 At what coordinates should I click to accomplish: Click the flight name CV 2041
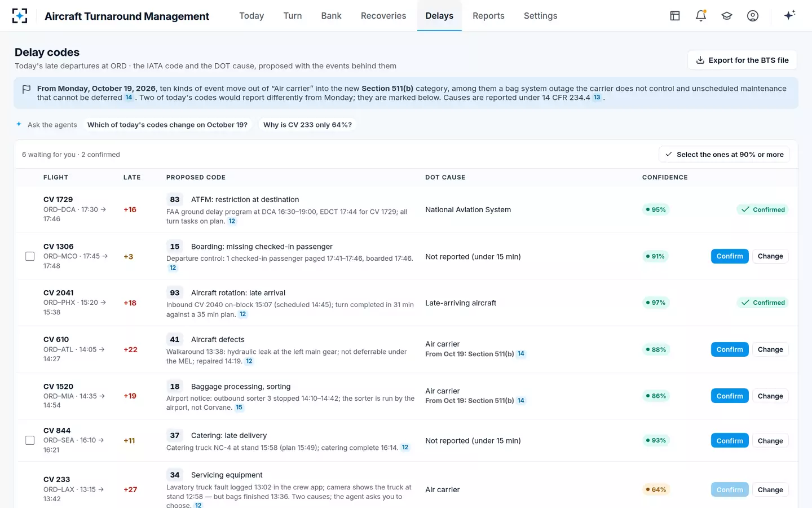click(x=59, y=293)
